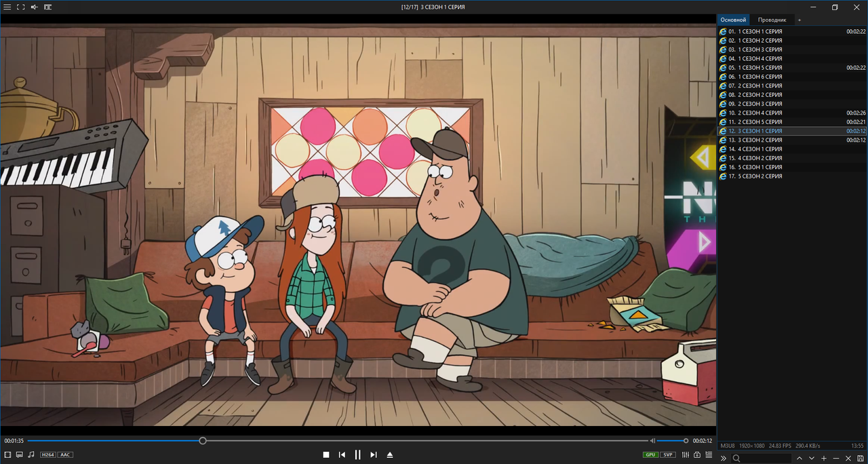Toggle the playlist panel from title bar
Screen dimensions: 868x464
click(x=47, y=7)
